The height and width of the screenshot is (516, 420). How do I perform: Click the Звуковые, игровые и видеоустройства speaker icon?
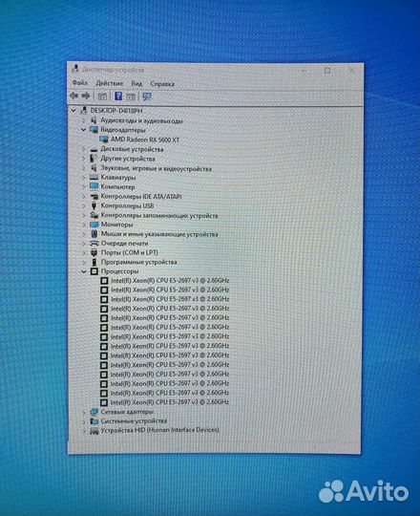[x=94, y=168]
